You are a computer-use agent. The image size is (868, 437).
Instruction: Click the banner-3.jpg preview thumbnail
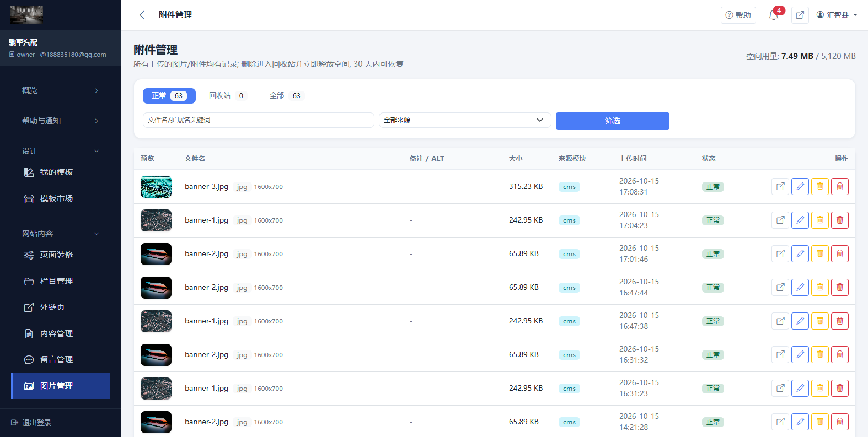pyautogui.click(x=156, y=187)
